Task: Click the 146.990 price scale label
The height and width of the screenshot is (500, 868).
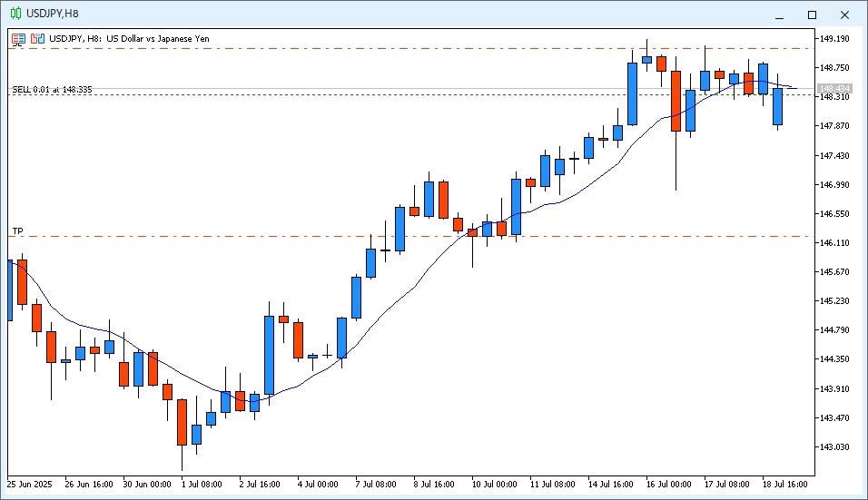Action: [834, 184]
